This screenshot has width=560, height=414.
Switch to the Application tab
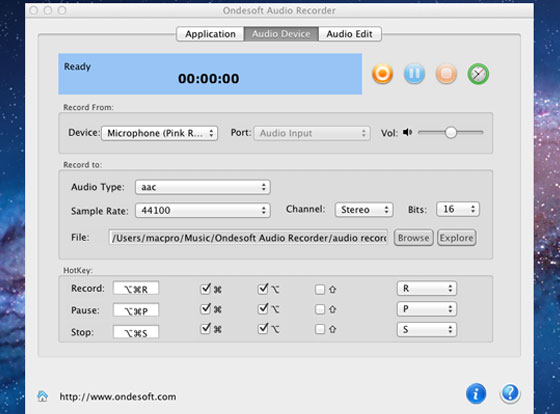click(210, 34)
